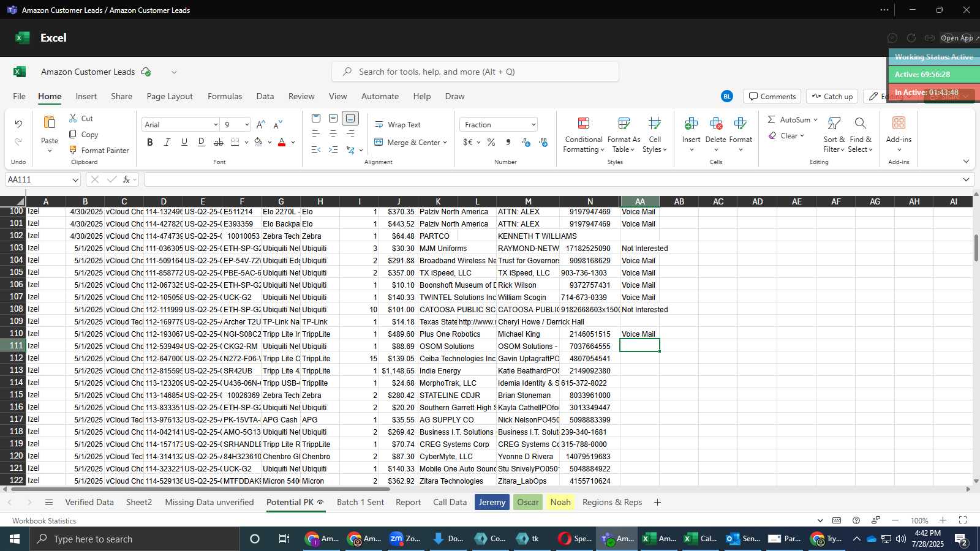Viewport: 980px width, 551px height.
Task: Open the all sheets list icon
Action: pyautogui.click(x=49, y=502)
